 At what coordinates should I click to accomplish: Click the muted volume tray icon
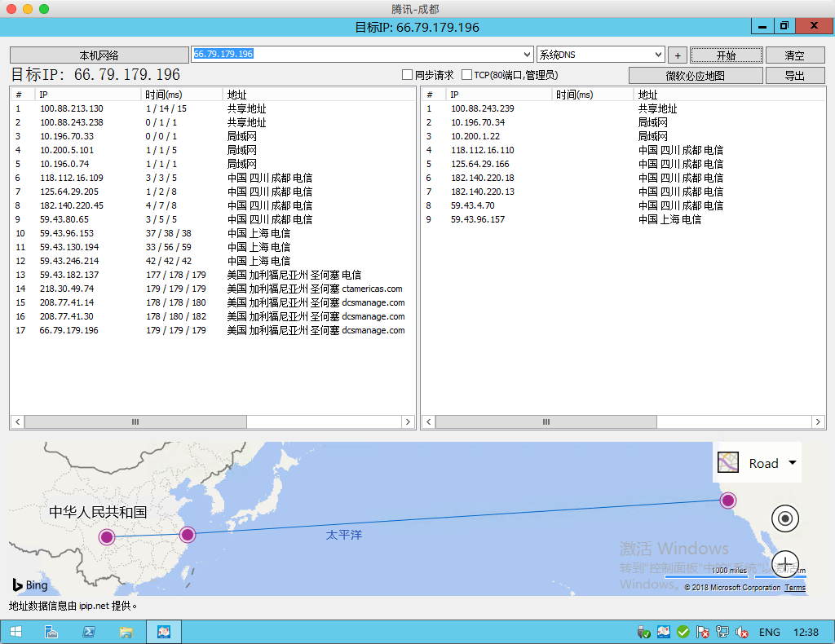[x=742, y=632]
